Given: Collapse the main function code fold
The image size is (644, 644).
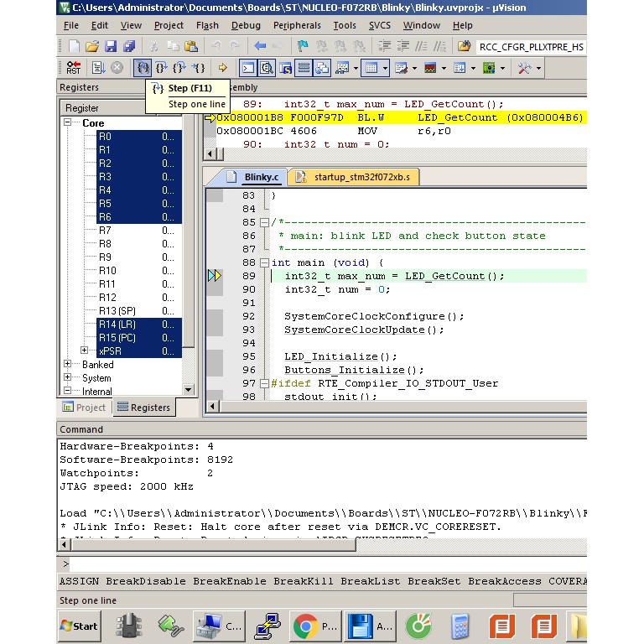Looking at the screenshot, I should (x=264, y=262).
